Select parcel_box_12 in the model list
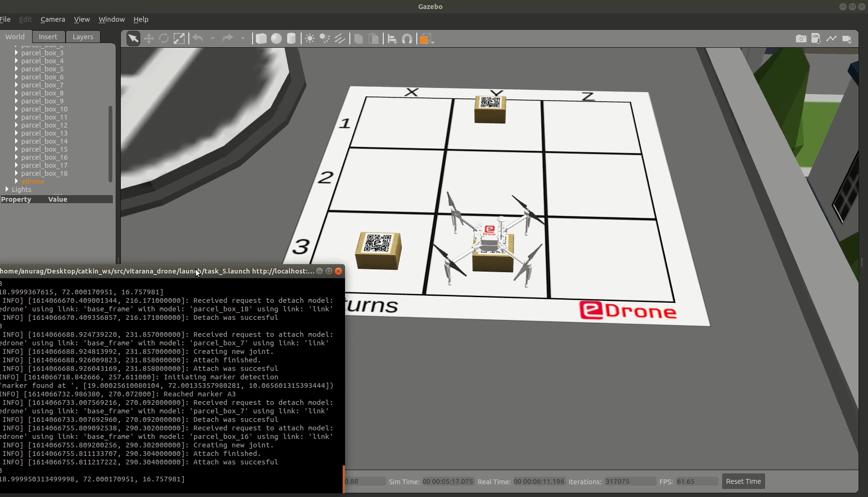 [x=44, y=125]
